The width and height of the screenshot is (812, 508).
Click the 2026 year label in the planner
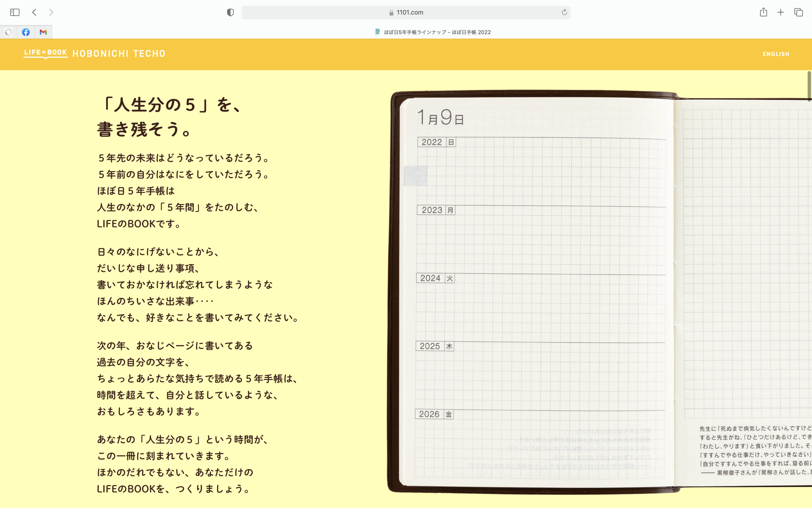[x=429, y=414]
